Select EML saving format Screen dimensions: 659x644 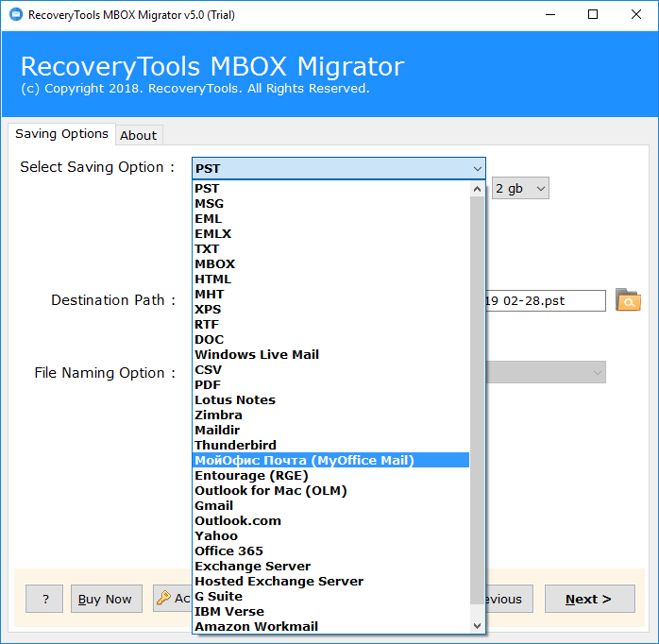[331, 218]
